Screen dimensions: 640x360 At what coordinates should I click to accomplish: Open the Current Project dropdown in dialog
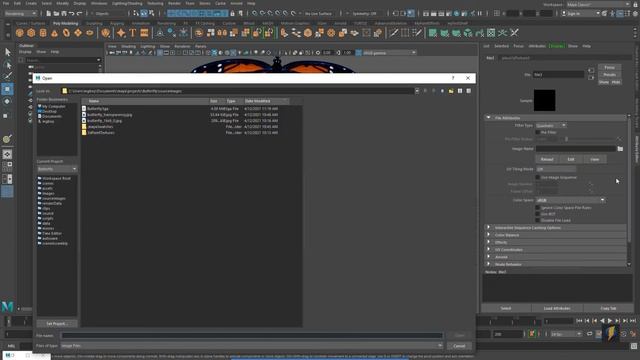(x=57, y=169)
